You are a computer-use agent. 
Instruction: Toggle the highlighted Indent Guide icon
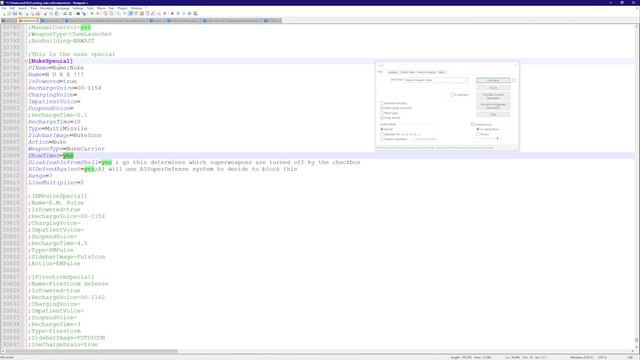pyautogui.click(x=130, y=13)
